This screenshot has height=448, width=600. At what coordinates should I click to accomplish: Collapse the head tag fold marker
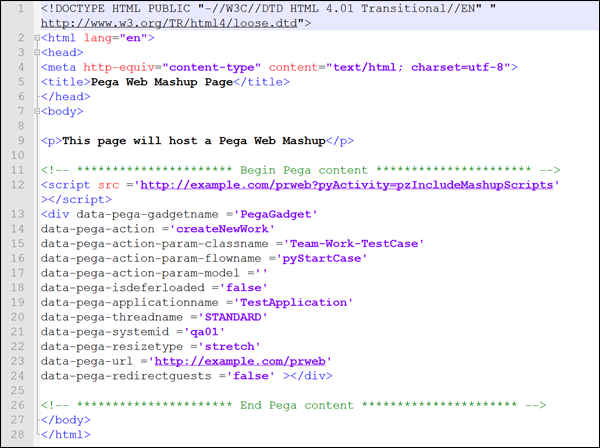(37, 52)
